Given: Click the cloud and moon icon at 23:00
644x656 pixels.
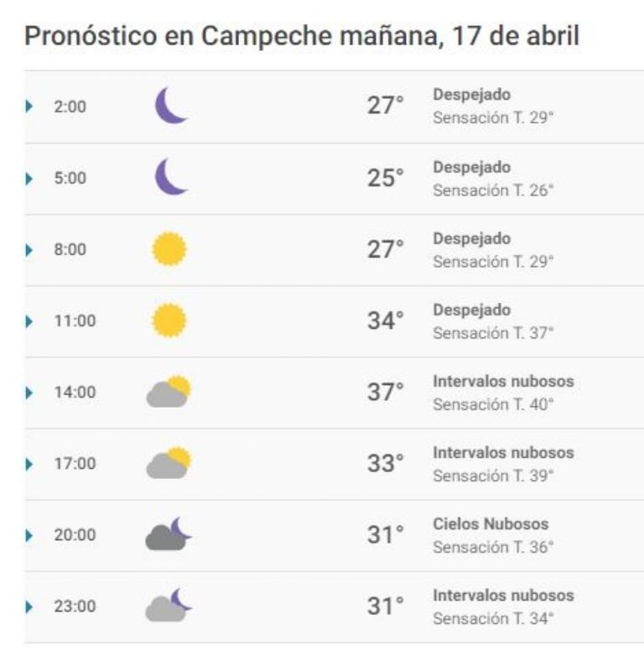Looking at the screenshot, I should [x=168, y=605].
